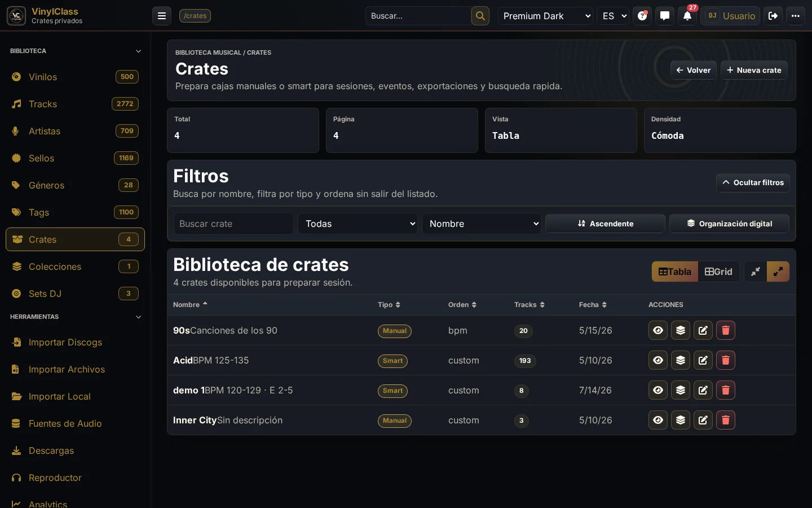
Task: Switch to Grid view
Action: click(x=719, y=271)
